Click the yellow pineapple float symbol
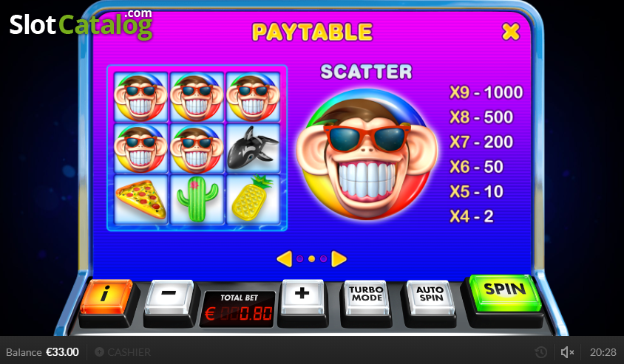624x364 pixels. [253, 199]
